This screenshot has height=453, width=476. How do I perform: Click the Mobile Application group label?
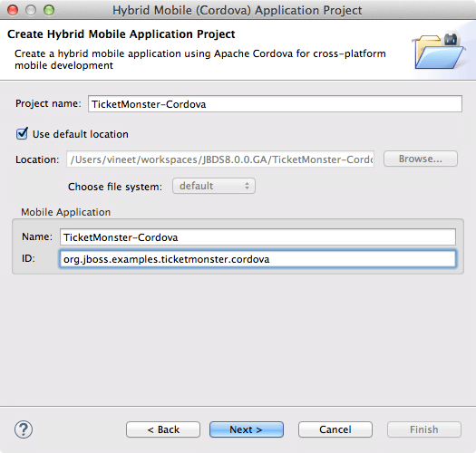(65, 212)
